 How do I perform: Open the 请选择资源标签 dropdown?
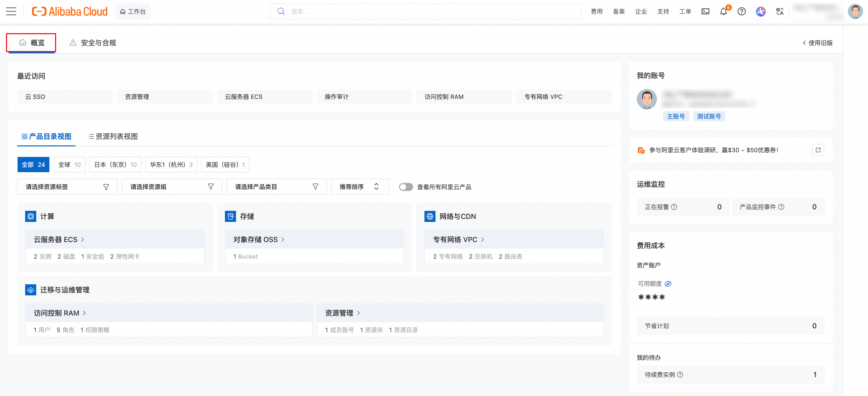click(x=67, y=187)
